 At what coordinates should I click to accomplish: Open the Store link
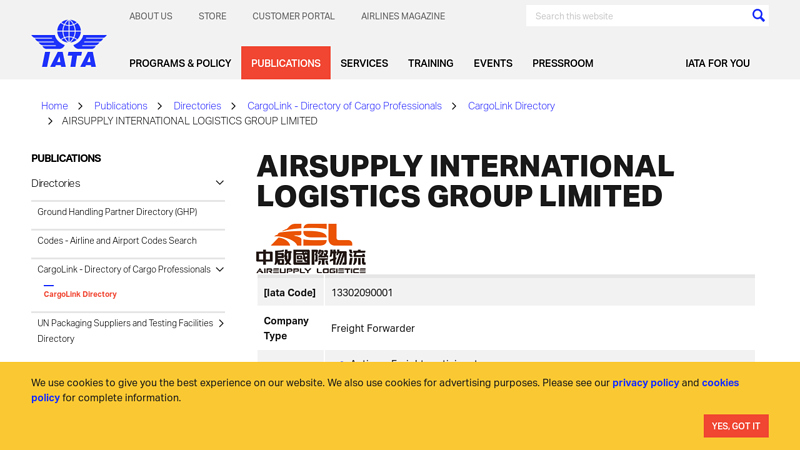(x=212, y=16)
